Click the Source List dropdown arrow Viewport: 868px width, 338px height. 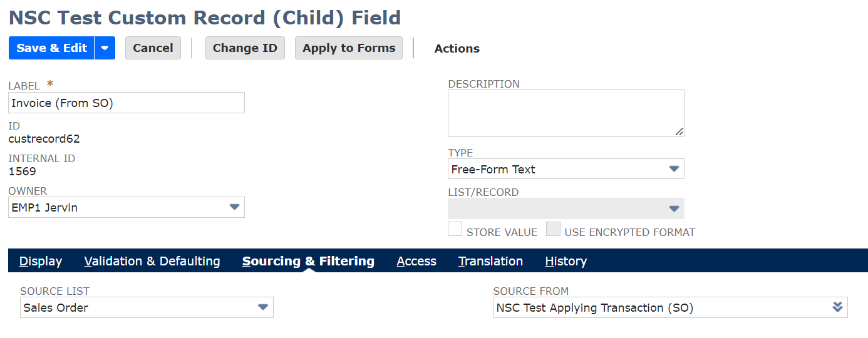click(x=263, y=307)
